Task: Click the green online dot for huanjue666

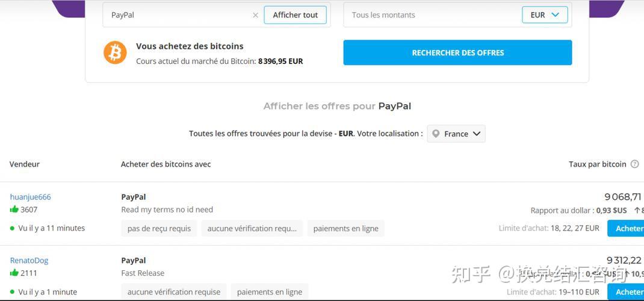Action: click(12, 228)
